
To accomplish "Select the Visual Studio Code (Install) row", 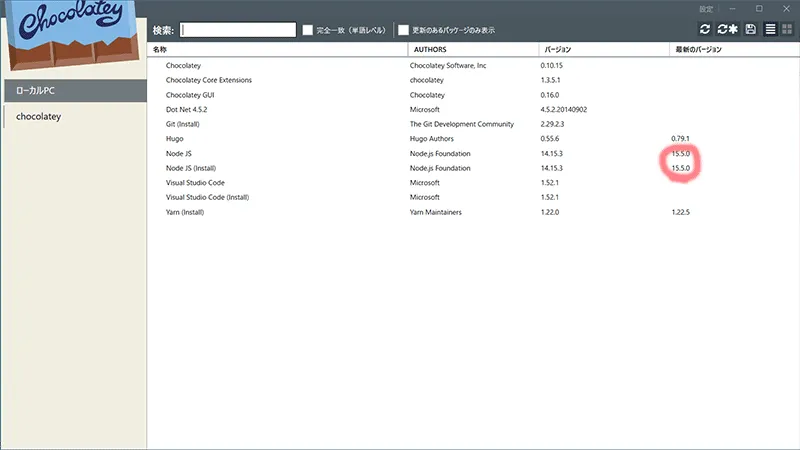I will (x=473, y=197).
